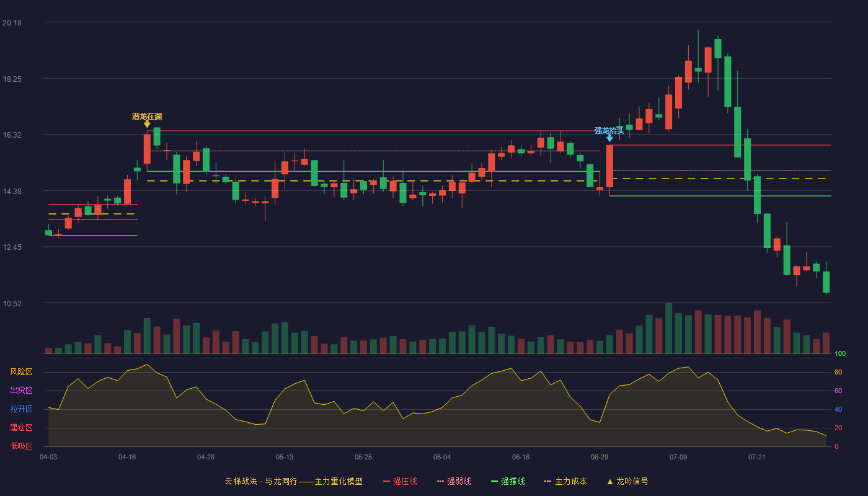Click the 07-21 date label
868x496 pixels.
tap(757, 457)
